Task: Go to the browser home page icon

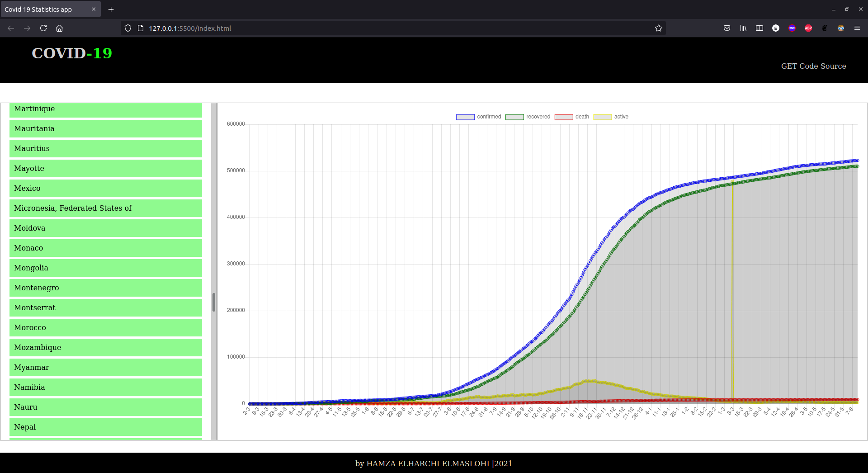Action: (59, 28)
